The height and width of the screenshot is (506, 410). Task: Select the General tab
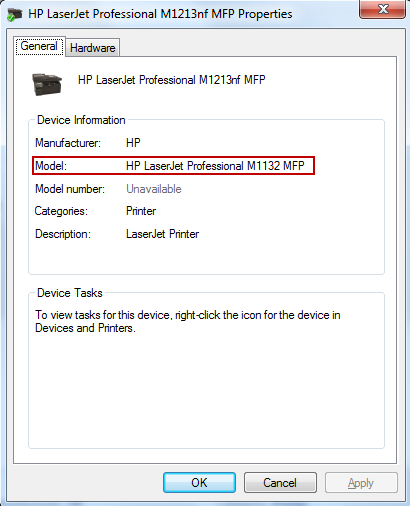39,46
